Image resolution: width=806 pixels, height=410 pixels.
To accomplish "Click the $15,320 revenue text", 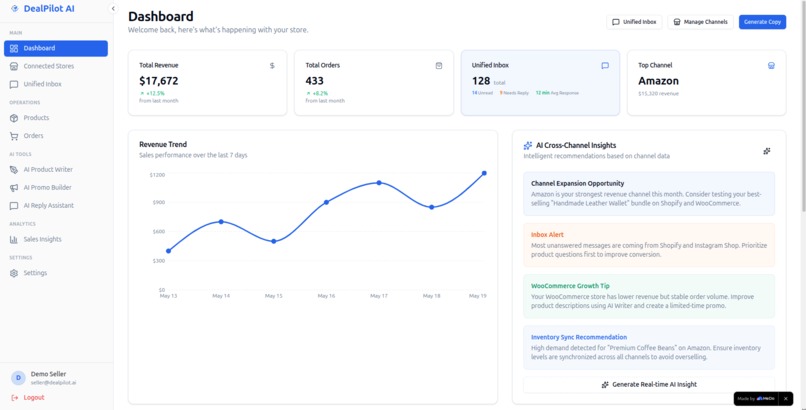I will click(658, 94).
